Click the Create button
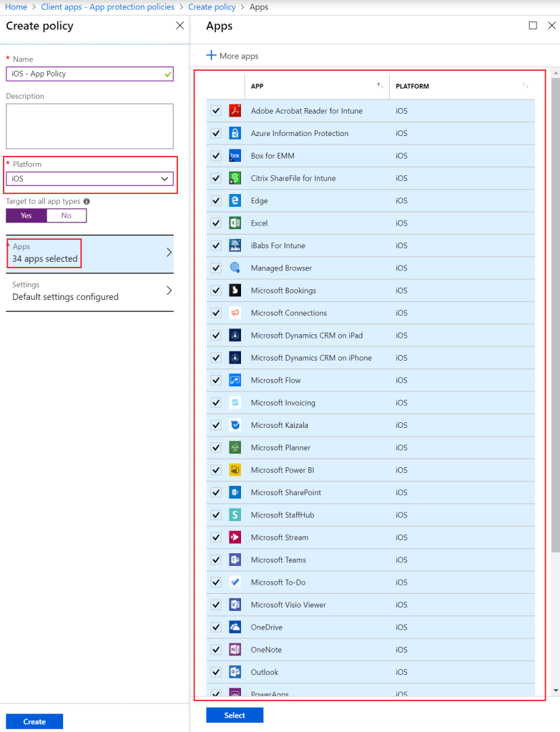This screenshot has height=732, width=560. point(34,721)
